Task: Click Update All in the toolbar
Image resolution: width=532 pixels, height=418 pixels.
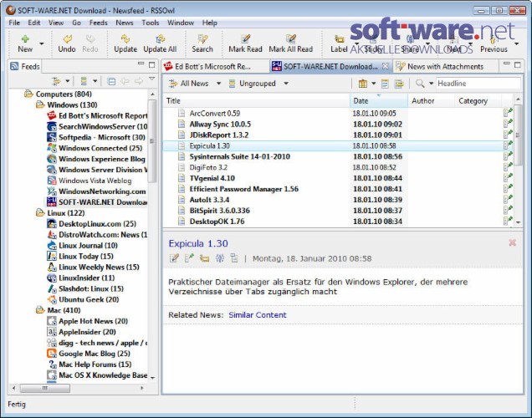Action: tap(160, 43)
